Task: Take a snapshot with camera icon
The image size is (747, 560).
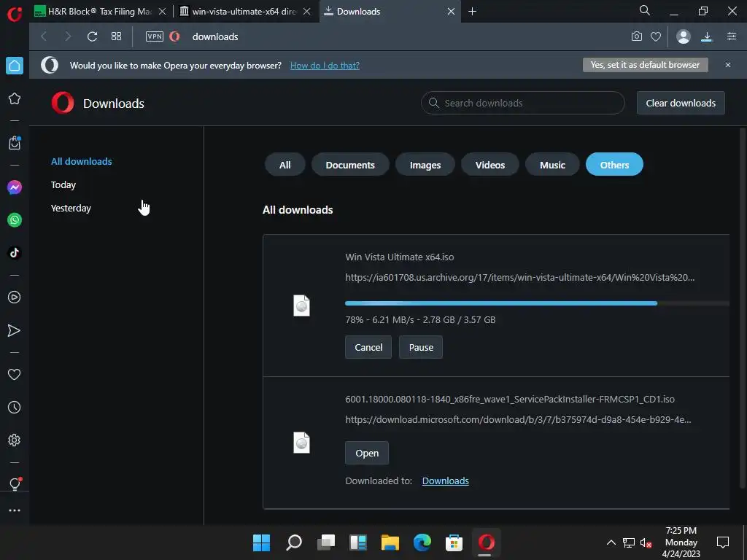Action: pyautogui.click(x=636, y=36)
